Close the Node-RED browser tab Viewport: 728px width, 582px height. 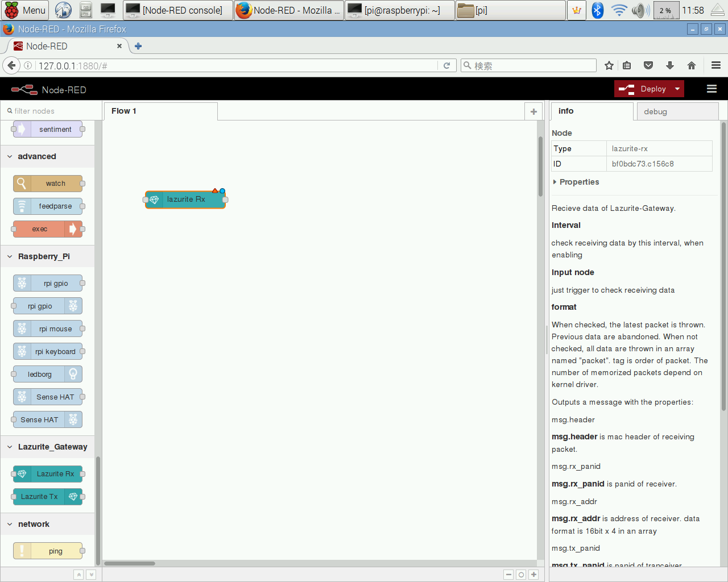(119, 46)
